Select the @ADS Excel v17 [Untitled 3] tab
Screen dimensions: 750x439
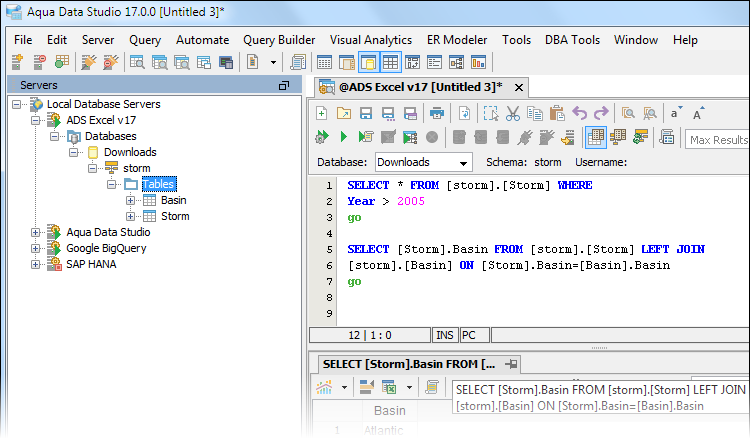[420, 87]
